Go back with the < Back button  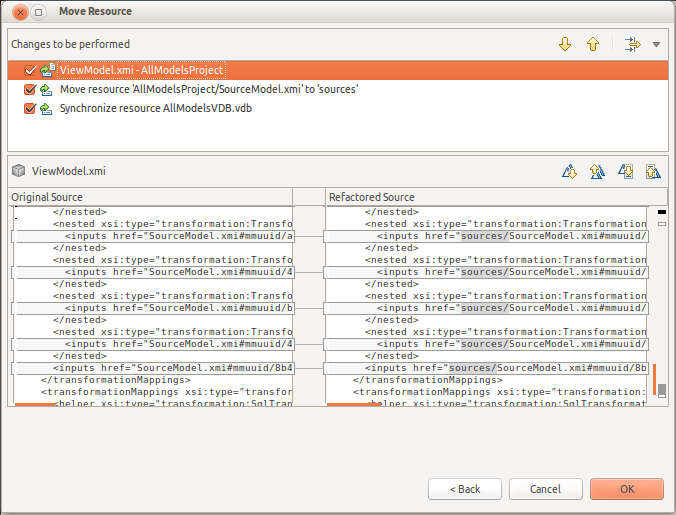(x=465, y=489)
